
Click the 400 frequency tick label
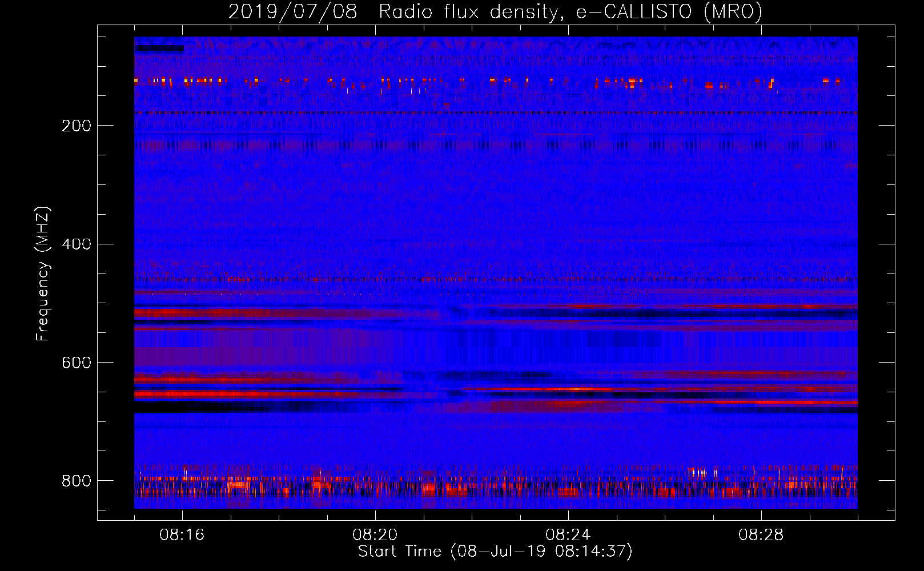tap(76, 244)
